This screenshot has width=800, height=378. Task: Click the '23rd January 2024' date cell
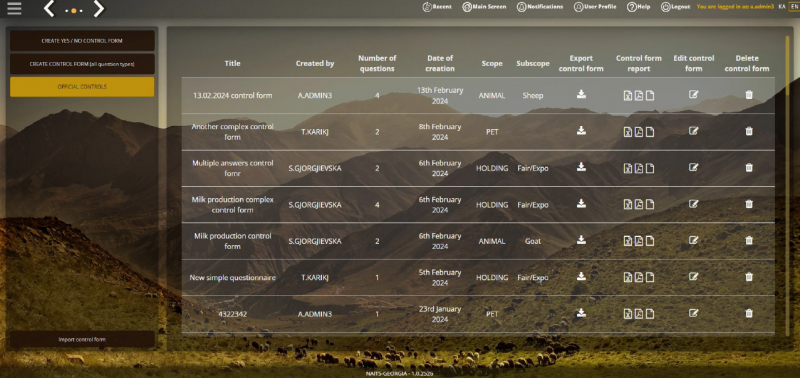440,314
